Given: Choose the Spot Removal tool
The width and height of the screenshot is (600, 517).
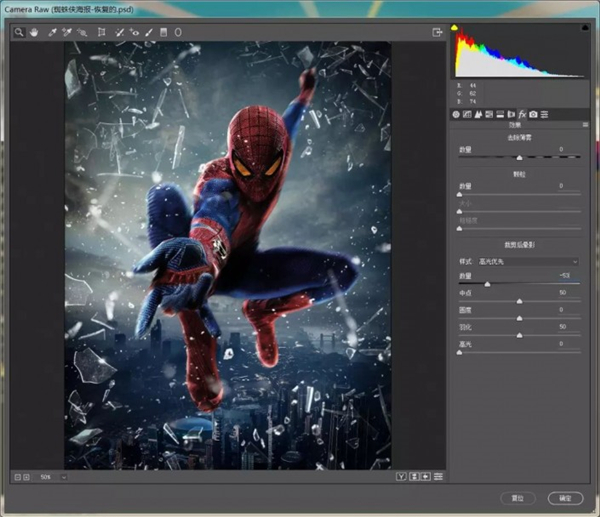Looking at the screenshot, I should pos(119,32).
